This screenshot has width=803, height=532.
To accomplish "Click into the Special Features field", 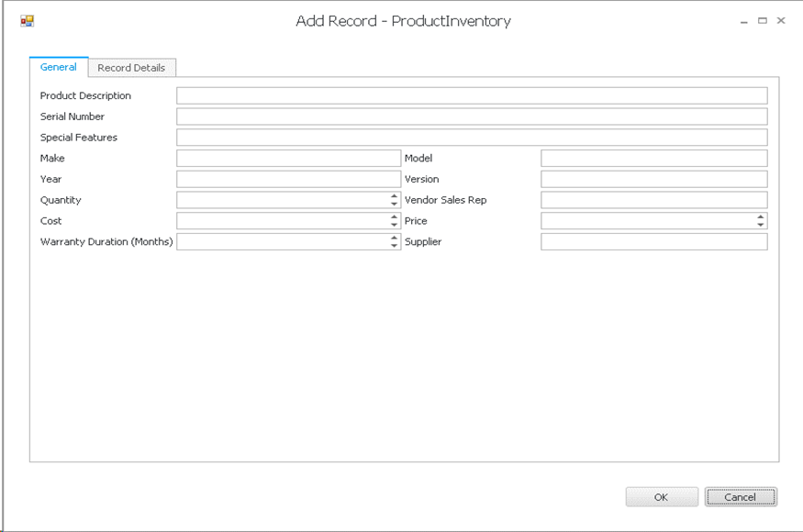I will [x=471, y=138].
